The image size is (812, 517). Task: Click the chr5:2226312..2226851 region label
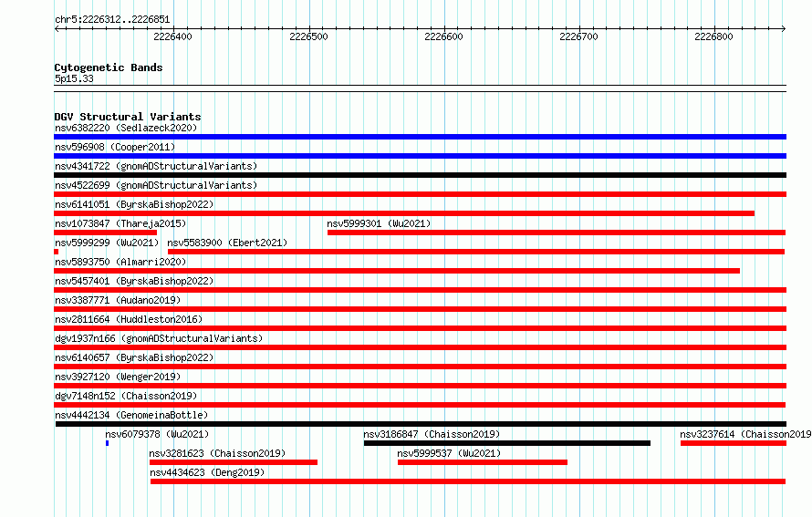pos(112,19)
